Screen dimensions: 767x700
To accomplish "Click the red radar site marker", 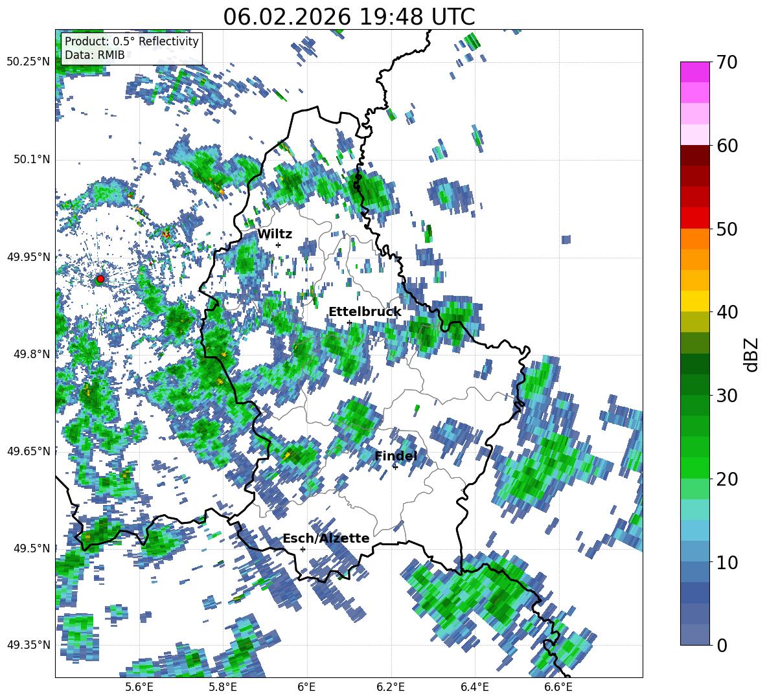I will [100, 279].
